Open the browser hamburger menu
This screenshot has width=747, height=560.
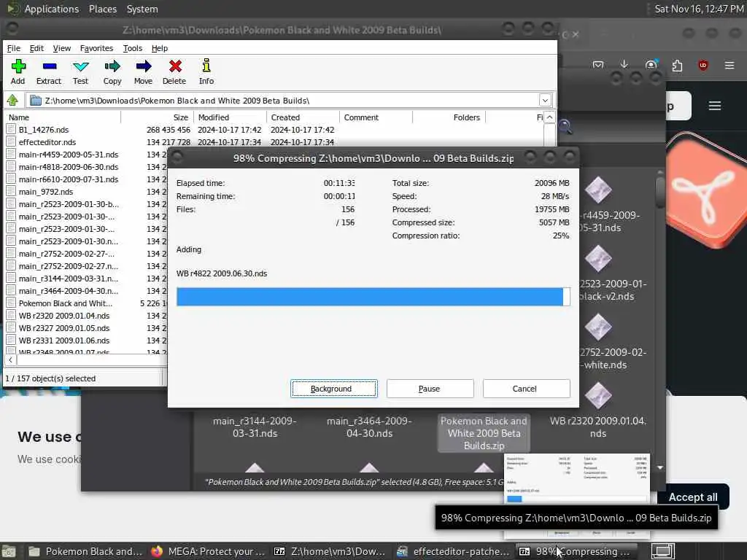click(x=729, y=65)
